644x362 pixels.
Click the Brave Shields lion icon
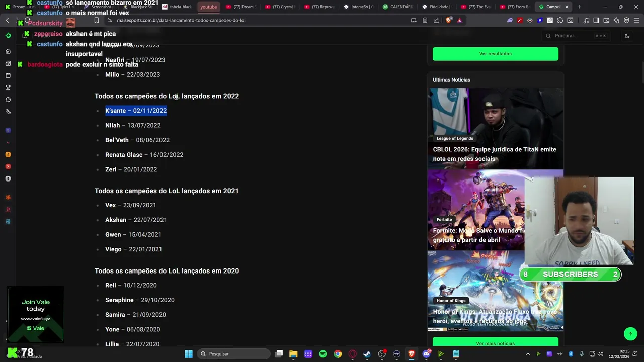[x=449, y=20]
